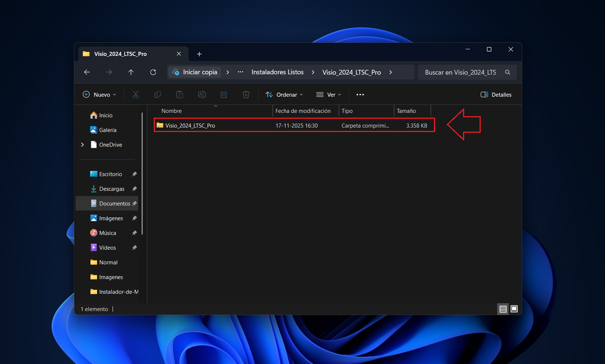Screen dimensions: 605x364
Task: Select the Visio_2024_LTSC_Pro file name
Action: pos(190,126)
